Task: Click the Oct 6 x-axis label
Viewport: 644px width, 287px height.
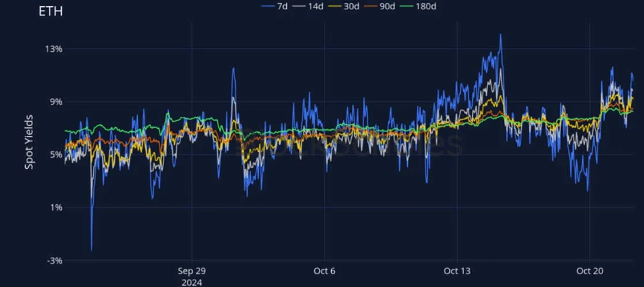Action: (324, 271)
